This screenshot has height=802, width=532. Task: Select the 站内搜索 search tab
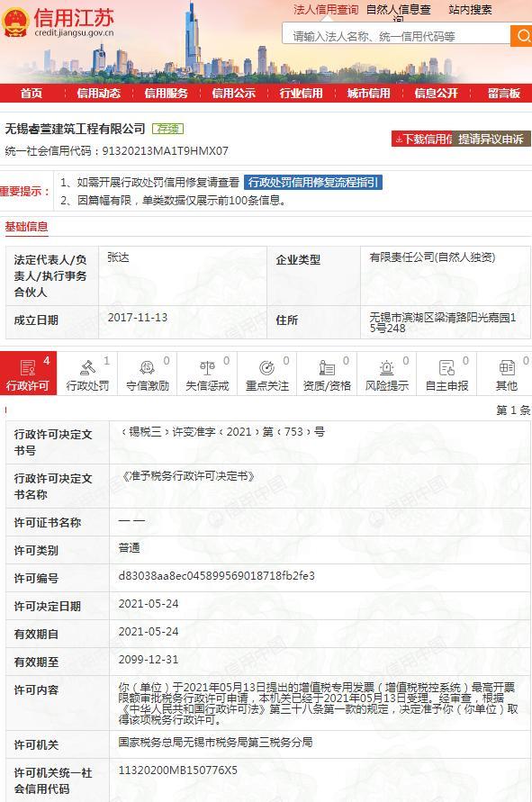click(470, 9)
